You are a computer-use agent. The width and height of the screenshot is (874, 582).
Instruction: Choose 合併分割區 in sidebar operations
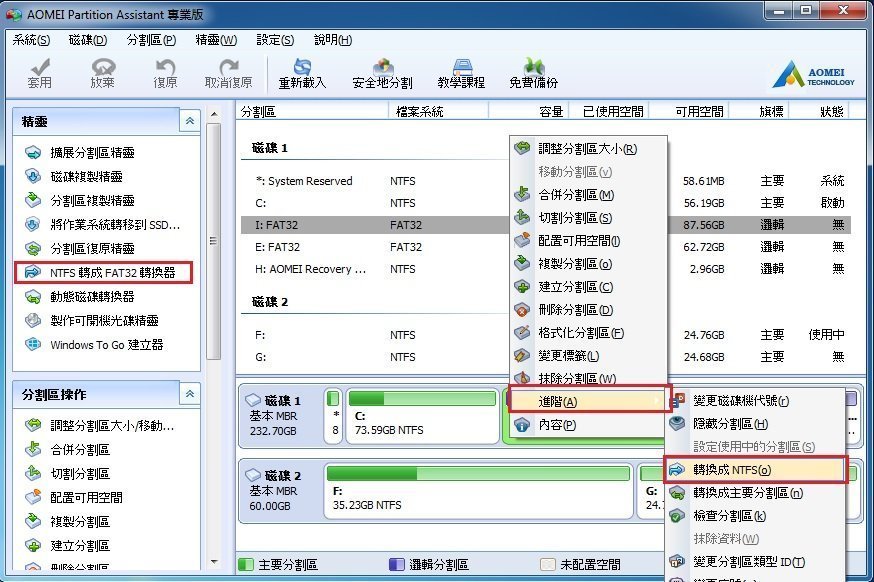(x=67, y=449)
